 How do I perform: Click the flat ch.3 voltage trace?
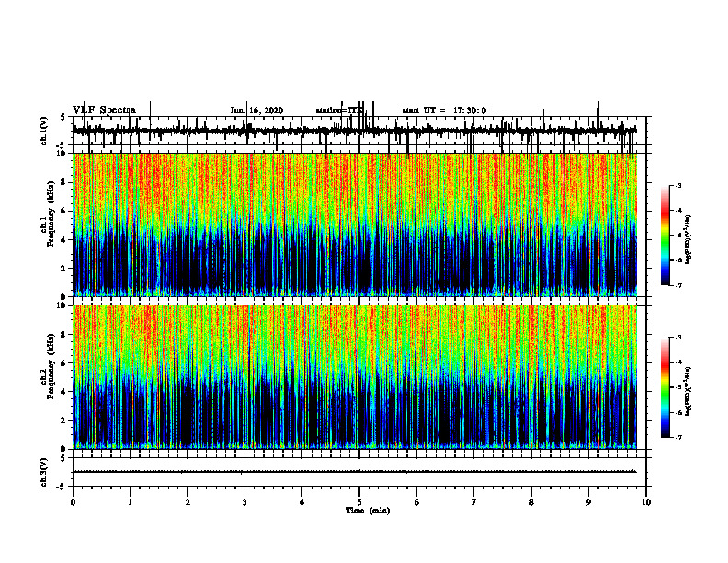pos(354,472)
